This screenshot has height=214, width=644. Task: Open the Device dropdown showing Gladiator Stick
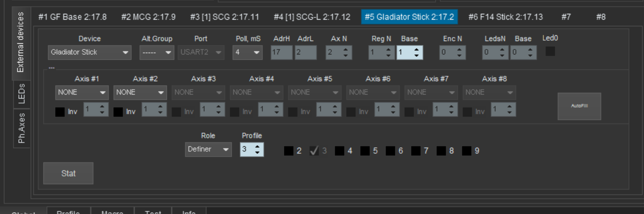pyautogui.click(x=89, y=53)
